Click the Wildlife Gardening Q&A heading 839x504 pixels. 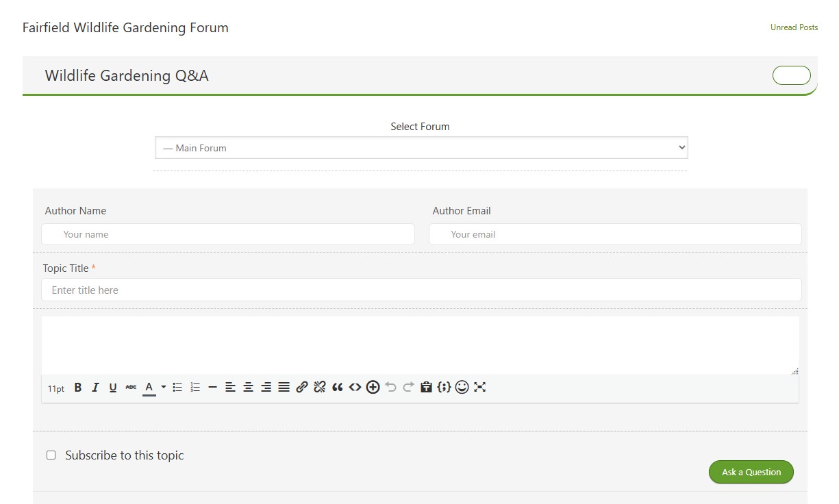pyautogui.click(x=127, y=75)
